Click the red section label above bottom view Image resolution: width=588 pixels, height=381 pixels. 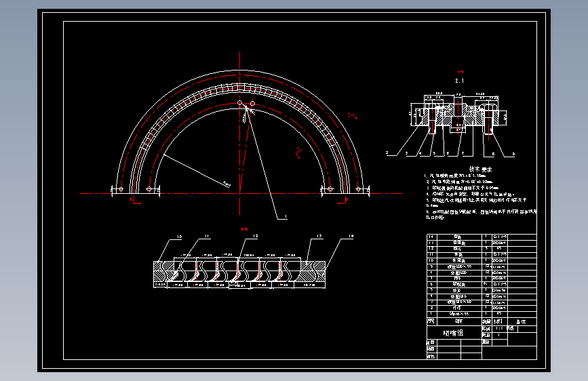(x=245, y=228)
